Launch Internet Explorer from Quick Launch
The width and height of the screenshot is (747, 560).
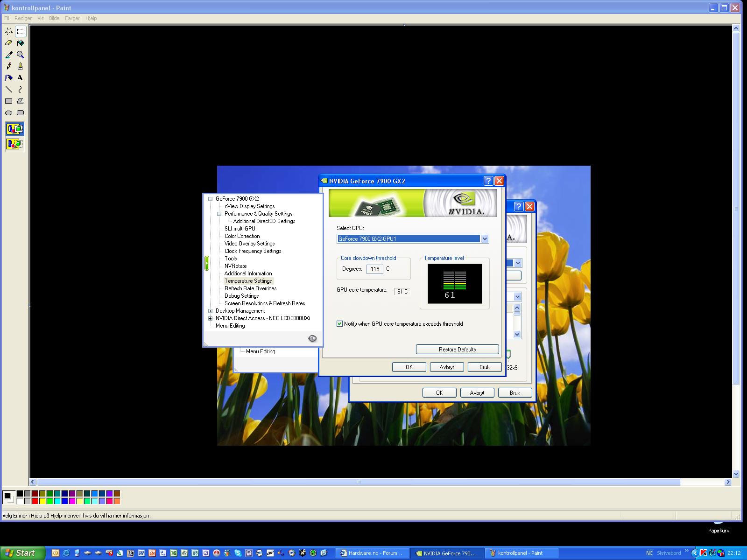click(66, 553)
